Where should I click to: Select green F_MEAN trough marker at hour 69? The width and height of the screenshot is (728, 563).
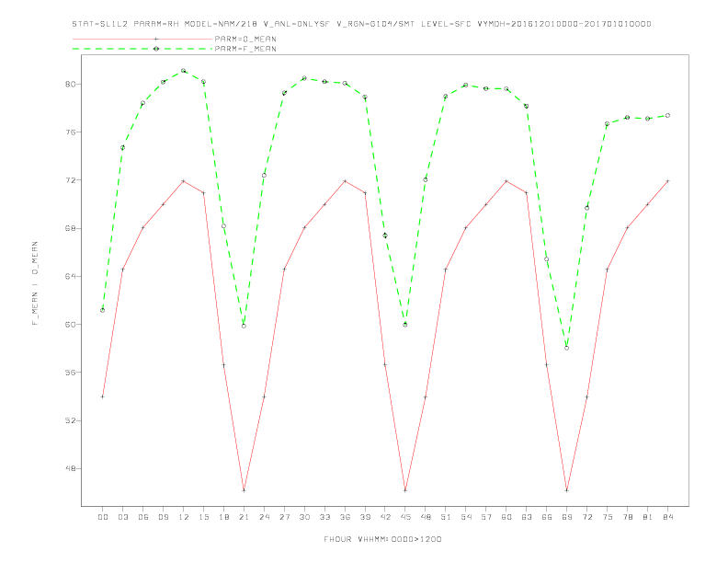(567, 348)
